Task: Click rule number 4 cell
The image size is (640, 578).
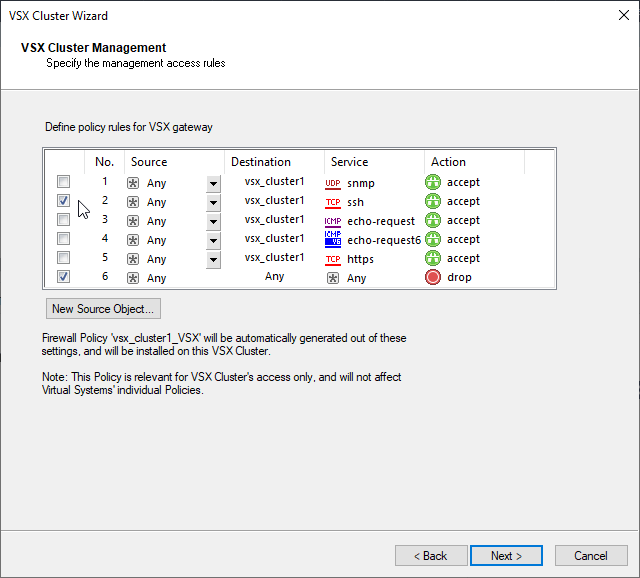Action: [x=105, y=238]
